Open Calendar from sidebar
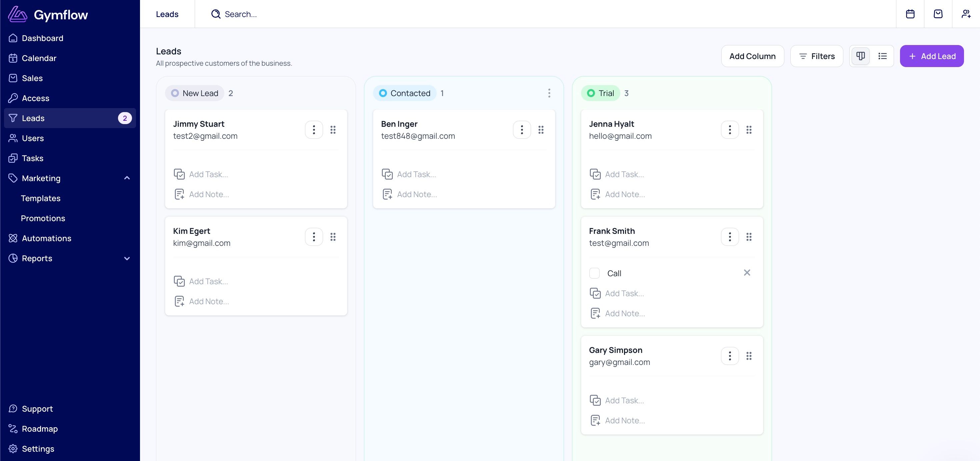This screenshot has width=980, height=461. [x=70, y=58]
